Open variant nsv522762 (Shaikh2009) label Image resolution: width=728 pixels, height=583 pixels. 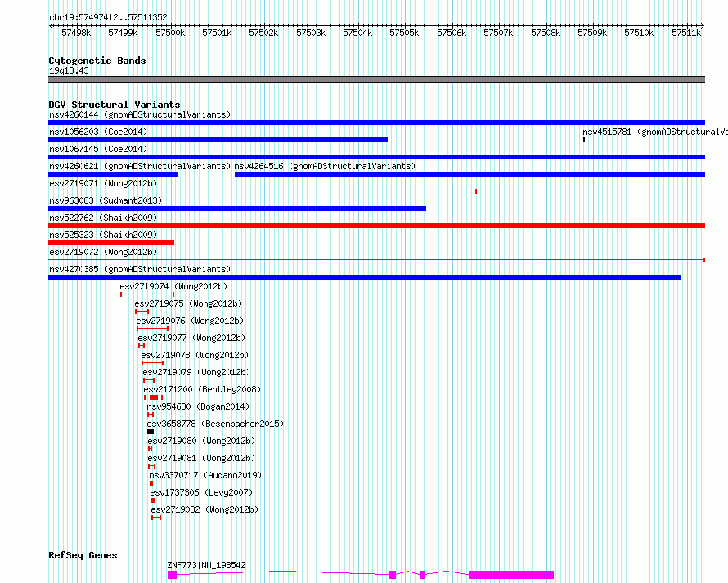coord(103,218)
